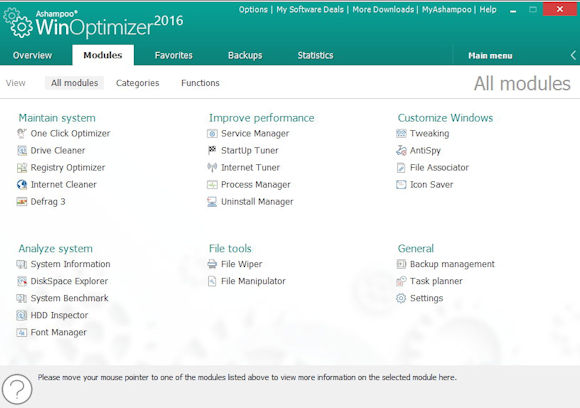Click the StartUp Tuner flag icon
The width and height of the screenshot is (580, 408).
coord(212,151)
